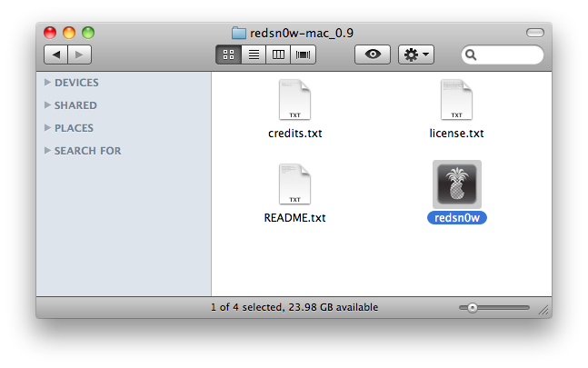Switch to column view mode
The image size is (588, 368).
[278, 55]
